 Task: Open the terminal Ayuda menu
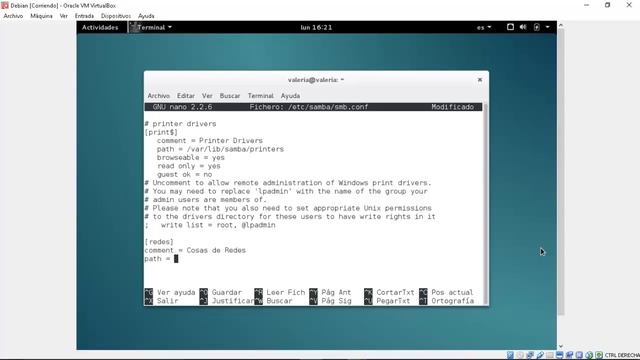[x=290, y=96]
